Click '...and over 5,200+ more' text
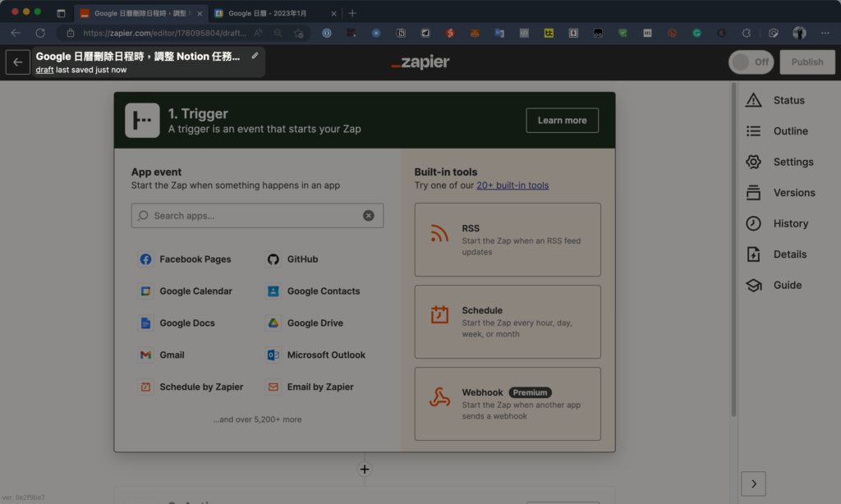 tap(257, 419)
